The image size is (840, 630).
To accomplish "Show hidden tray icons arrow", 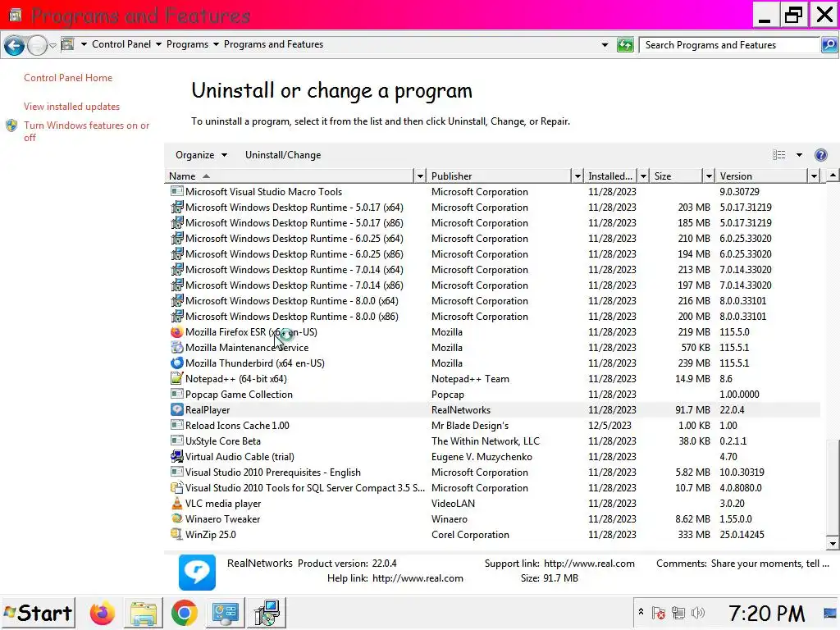I will pyautogui.click(x=641, y=612).
